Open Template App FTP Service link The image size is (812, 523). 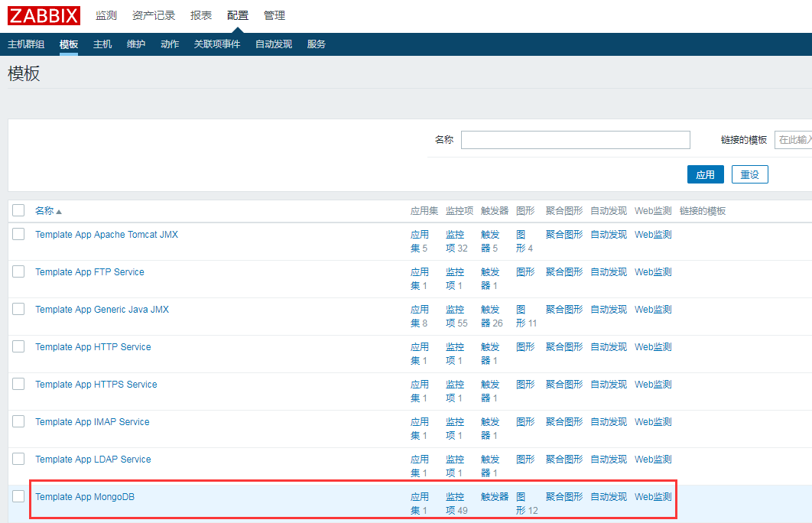tap(89, 272)
